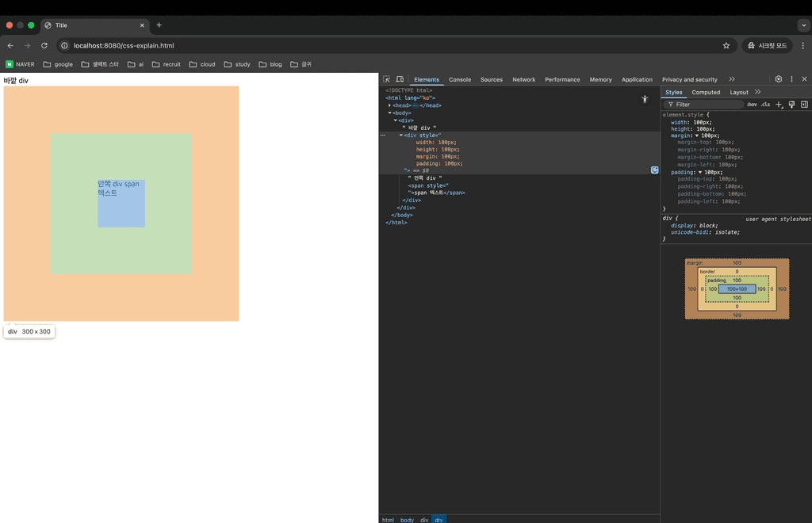The width and height of the screenshot is (812, 523).
Task: Open DevTools three-dot customize menu
Action: click(791, 79)
